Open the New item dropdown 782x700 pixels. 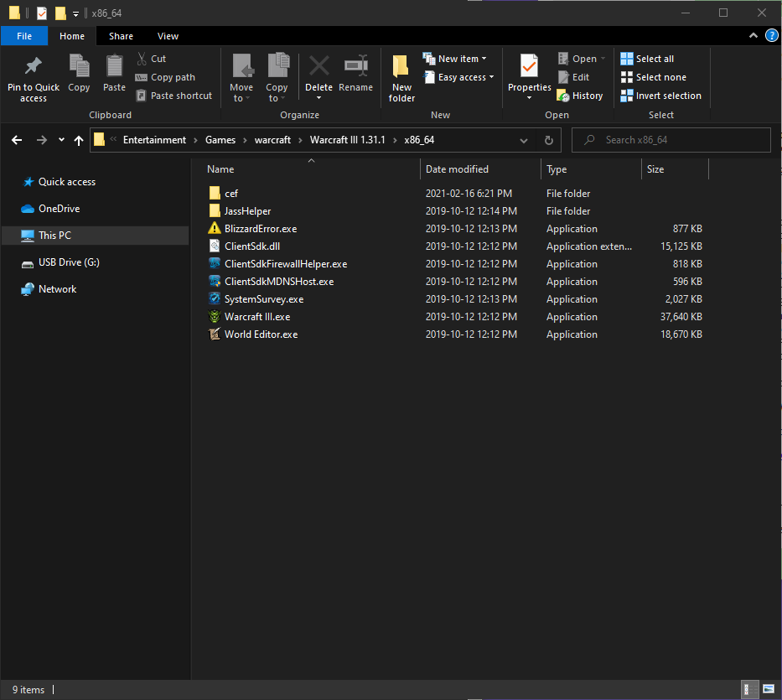(x=454, y=59)
